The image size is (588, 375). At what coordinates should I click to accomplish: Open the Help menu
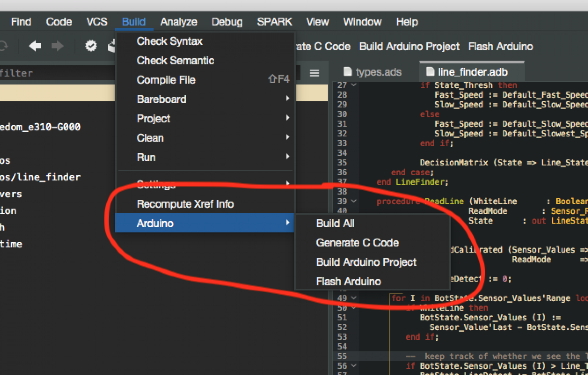(x=407, y=22)
